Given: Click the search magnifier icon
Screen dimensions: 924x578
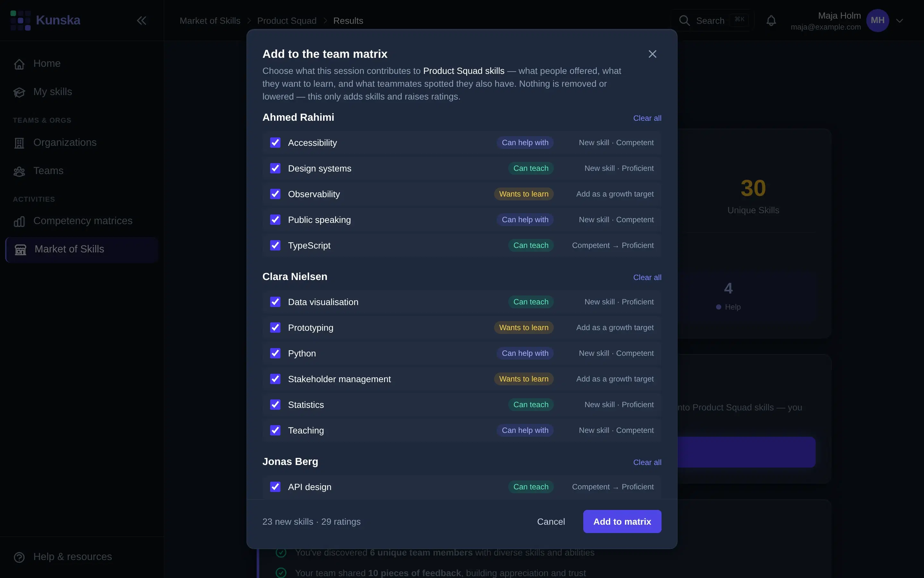Looking at the screenshot, I should 684,21.
